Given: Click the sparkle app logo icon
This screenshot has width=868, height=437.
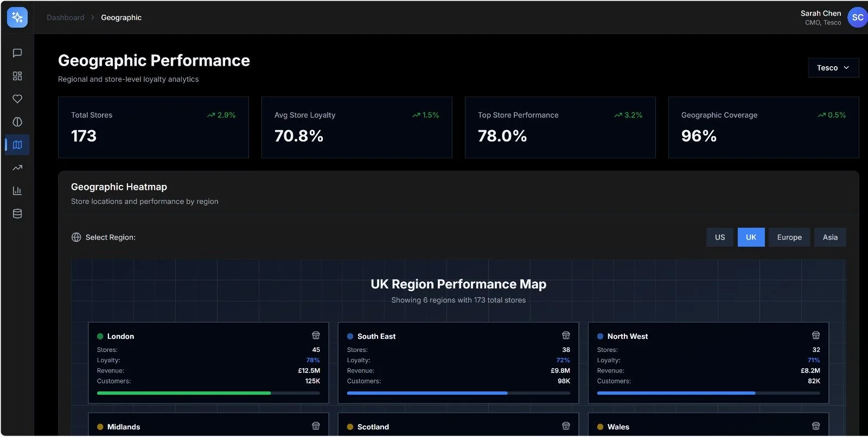Looking at the screenshot, I should (x=17, y=17).
